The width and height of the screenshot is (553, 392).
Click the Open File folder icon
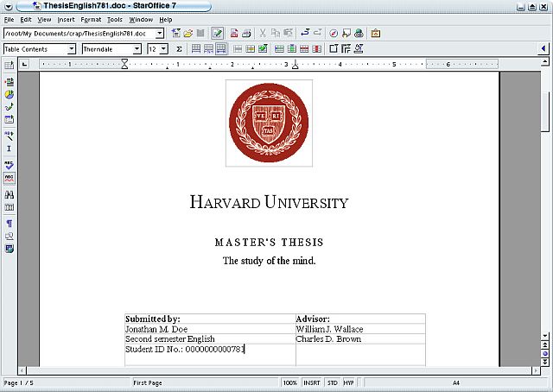(188, 34)
